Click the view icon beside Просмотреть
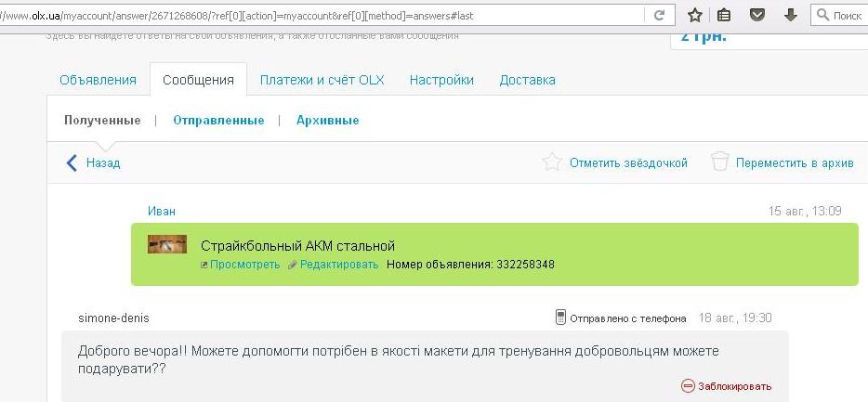Screen dimensions: 868x402 (204, 265)
